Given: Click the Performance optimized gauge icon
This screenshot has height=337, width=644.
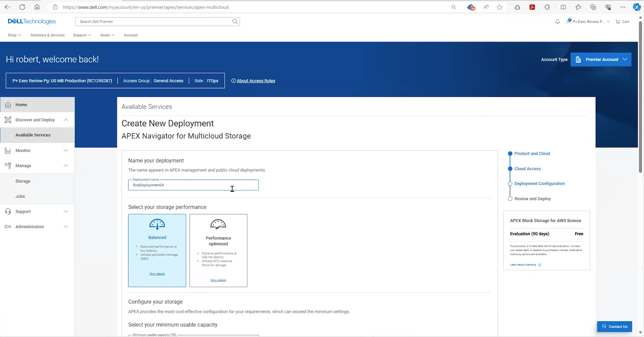Looking at the screenshot, I should click(218, 224).
